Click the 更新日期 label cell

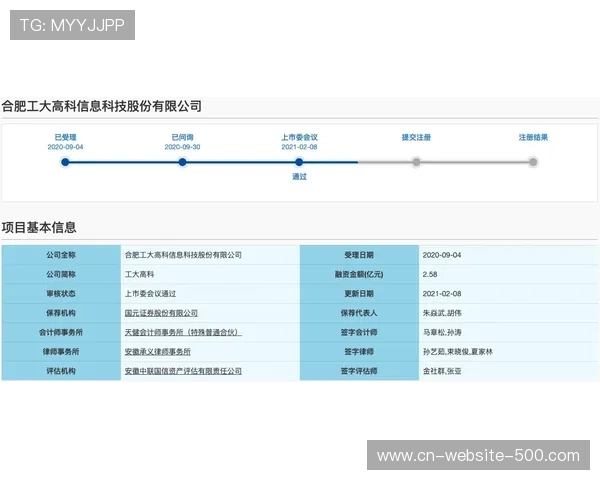point(359,294)
